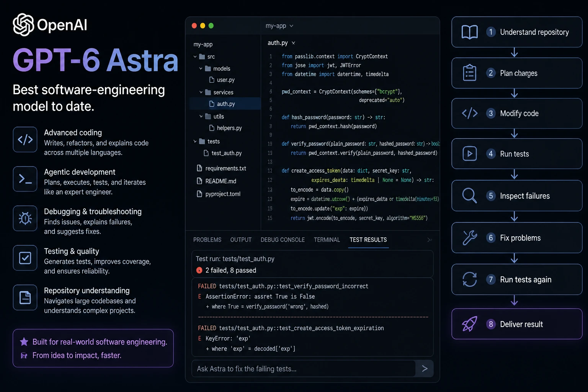The width and height of the screenshot is (588, 392).
Task: Select auth.py in the file tree
Action: coord(225,104)
